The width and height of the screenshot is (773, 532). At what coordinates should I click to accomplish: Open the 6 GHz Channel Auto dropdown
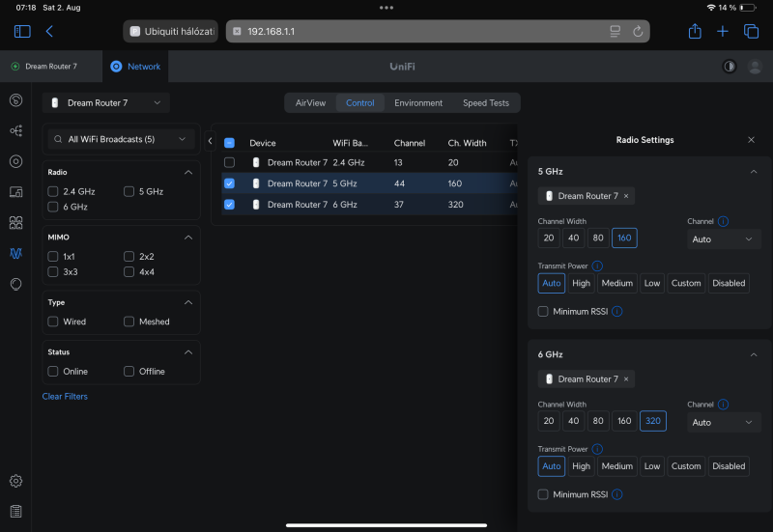723,422
